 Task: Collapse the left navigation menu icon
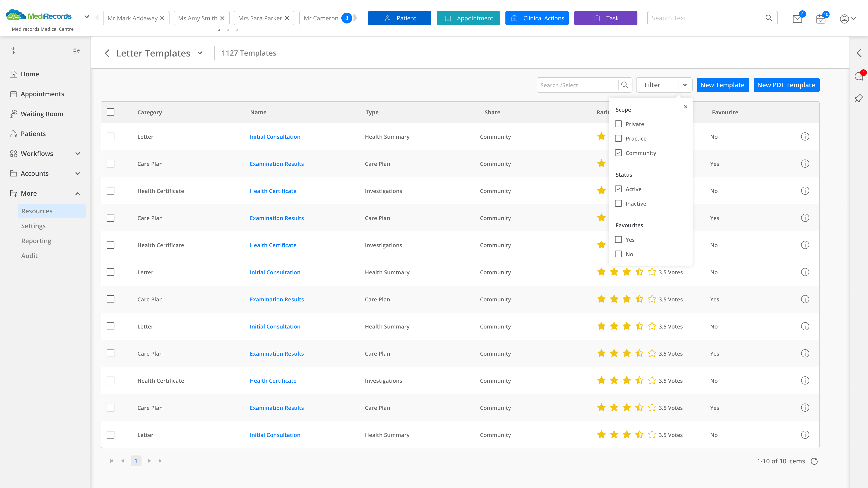point(76,51)
